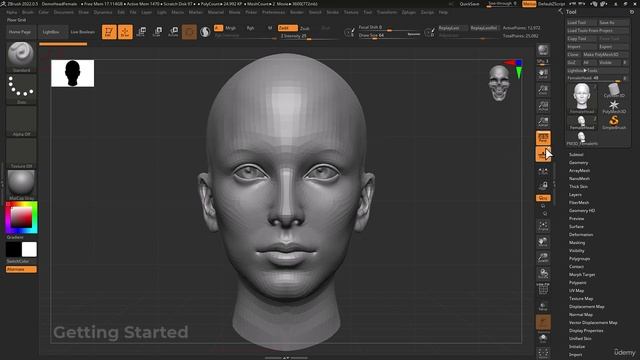Select the SimpleBrush tool icon
This screenshot has height=360, width=640.
point(614,122)
